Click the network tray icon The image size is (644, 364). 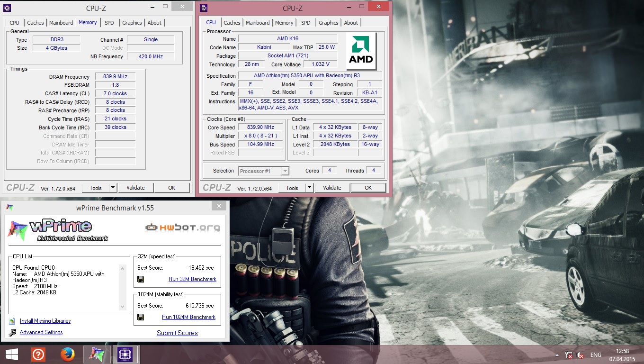point(569,355)
